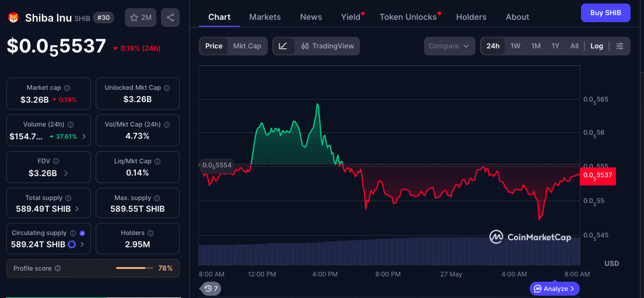
Task: Open the Markets tab
Action: coord(265,17)
